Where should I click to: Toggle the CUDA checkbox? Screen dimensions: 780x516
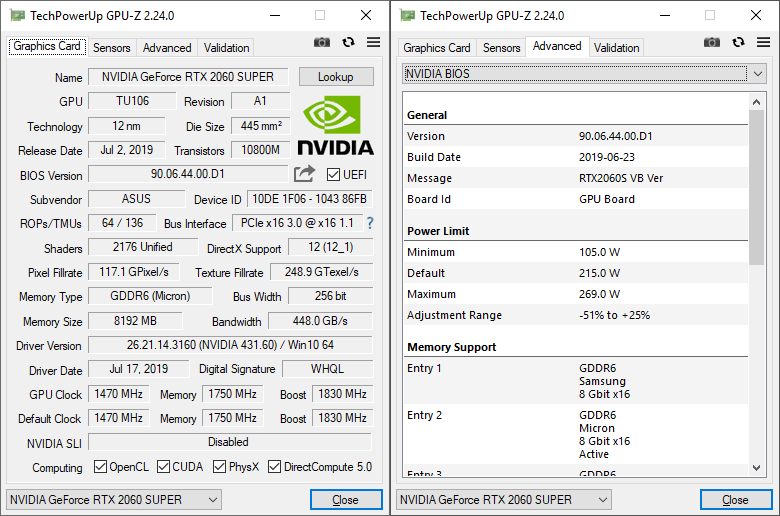163,467
